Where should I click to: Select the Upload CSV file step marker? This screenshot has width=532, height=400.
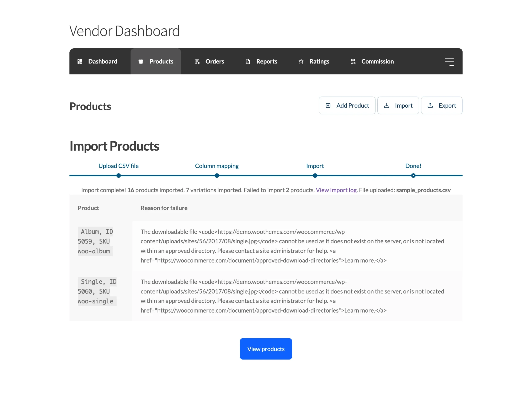tap(119, 176)
